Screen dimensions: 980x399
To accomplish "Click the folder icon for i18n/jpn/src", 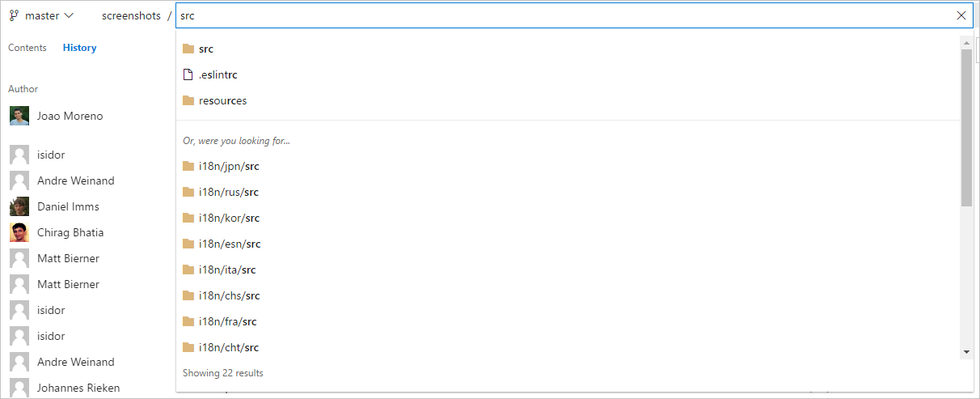I will pyautogui.click(x=188, y=166).
